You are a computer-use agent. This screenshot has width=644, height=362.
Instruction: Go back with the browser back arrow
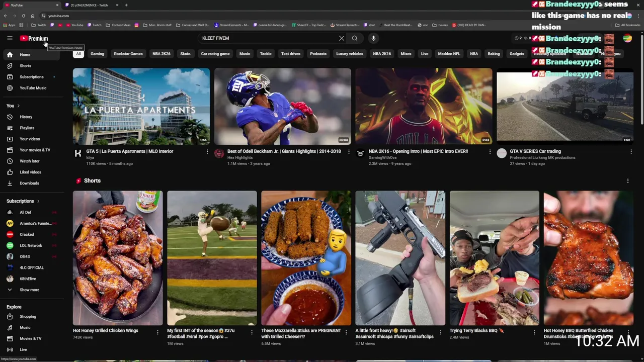pos(5,16)
